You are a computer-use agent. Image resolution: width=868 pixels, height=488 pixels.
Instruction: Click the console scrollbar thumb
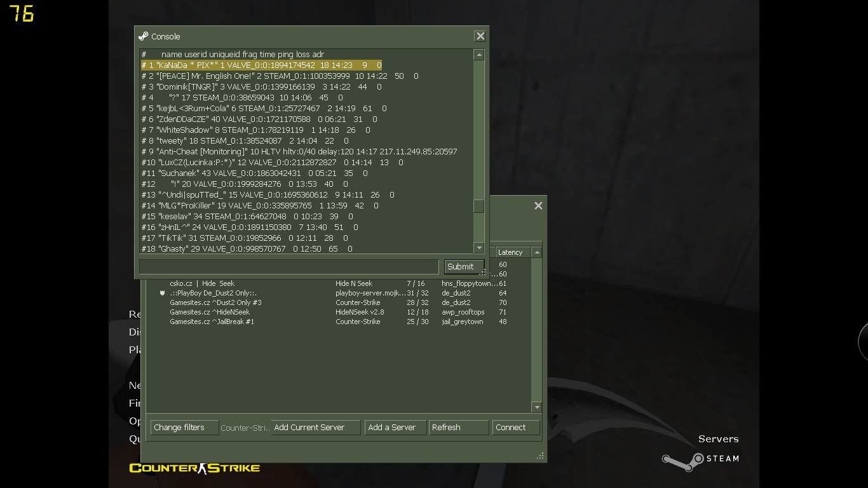pyautogui.click(x=479, y=206)
